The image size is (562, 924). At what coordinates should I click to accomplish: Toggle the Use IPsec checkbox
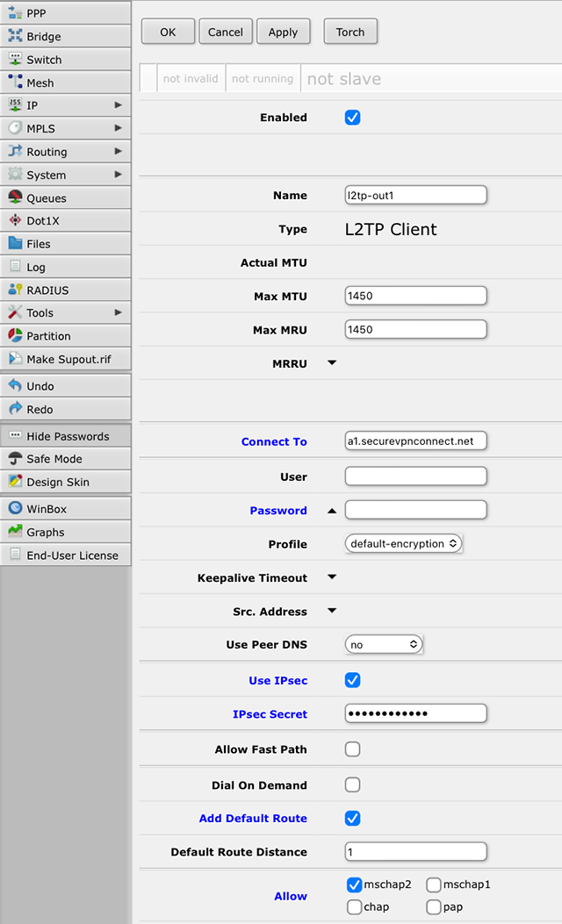(353, 680)
